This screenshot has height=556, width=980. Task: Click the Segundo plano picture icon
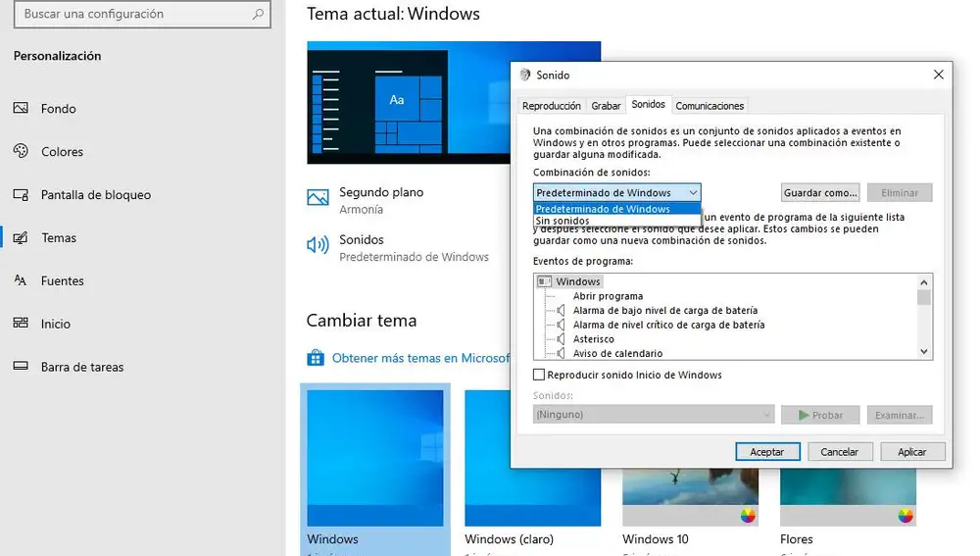[318, 198]
